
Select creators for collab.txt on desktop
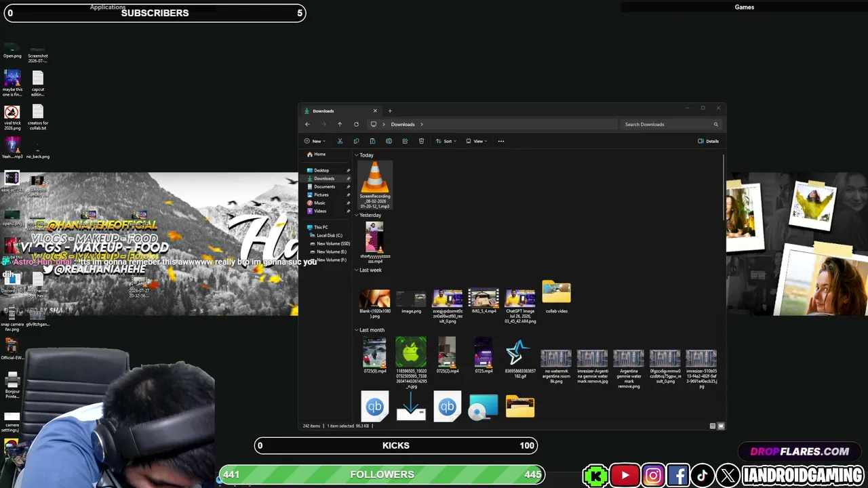pos(38,117)
